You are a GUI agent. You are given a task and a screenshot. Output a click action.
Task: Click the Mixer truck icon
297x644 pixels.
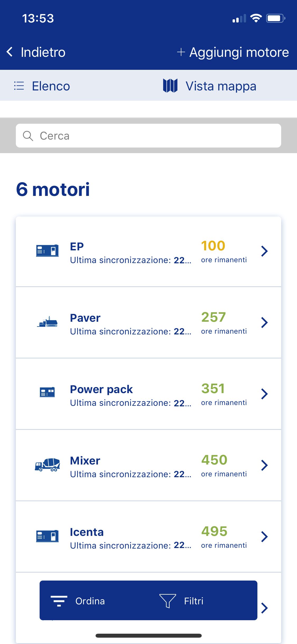(x=48, y=465)
